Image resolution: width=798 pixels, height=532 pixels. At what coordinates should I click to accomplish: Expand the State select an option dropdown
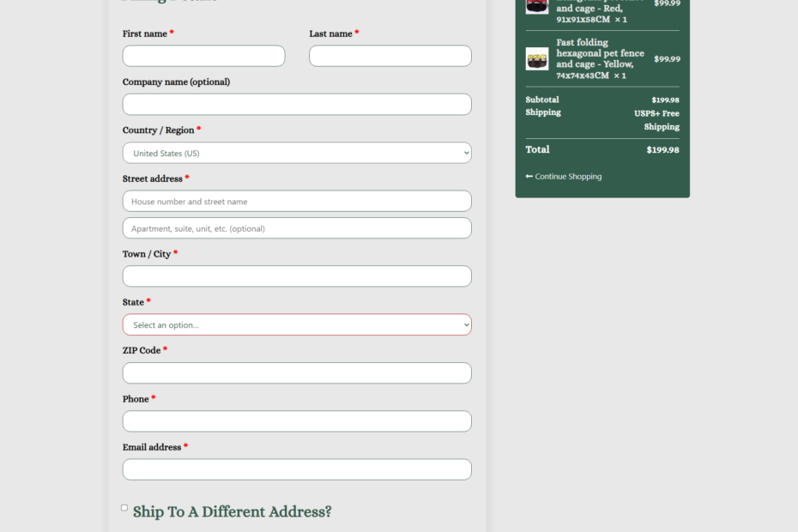click(x=297, y=324)
